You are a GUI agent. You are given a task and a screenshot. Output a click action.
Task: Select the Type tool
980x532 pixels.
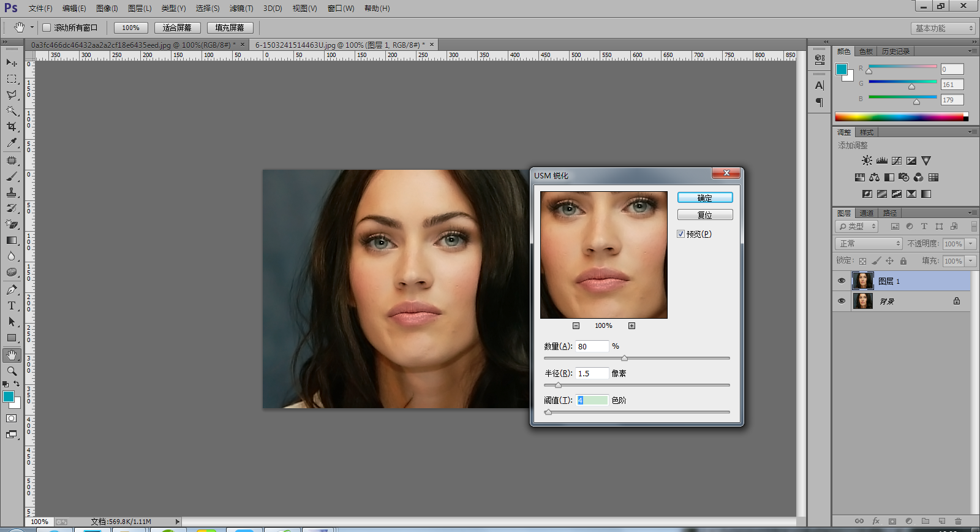click(12, 305)
